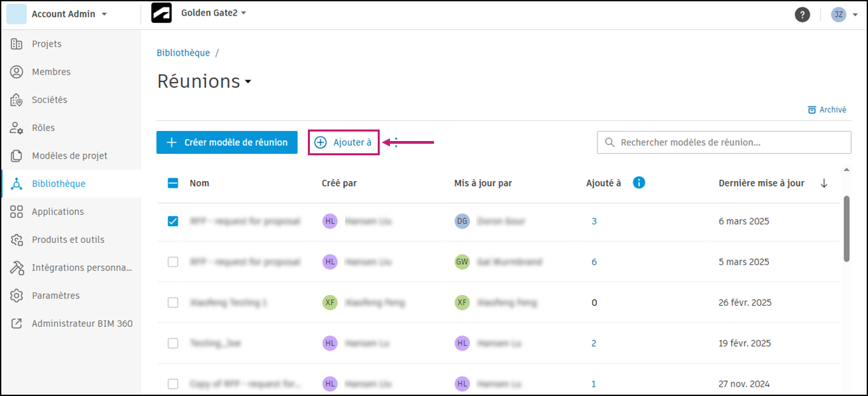Image resolution: width=868 pixels, height=396 pixels.
Task: Select Modèles de projet menu item
Action: 69,156
